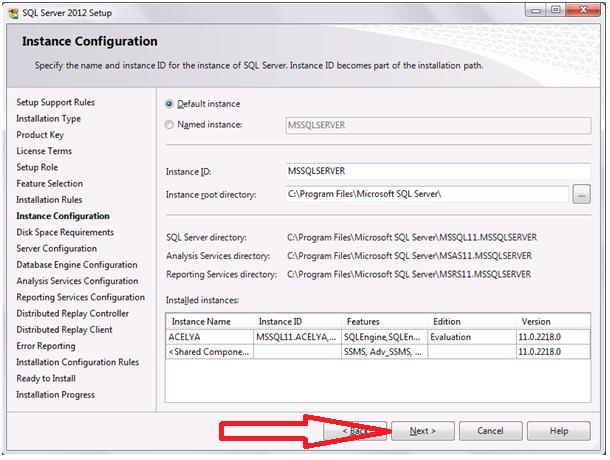Select Installation Rules step
The image size is (610, 460).
pos(49,200)
